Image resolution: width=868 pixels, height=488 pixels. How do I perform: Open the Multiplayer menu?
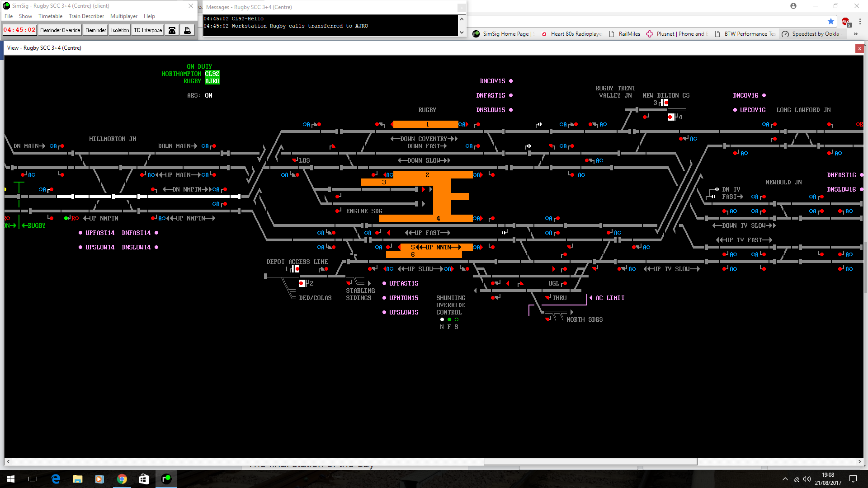tap(124, 16)
